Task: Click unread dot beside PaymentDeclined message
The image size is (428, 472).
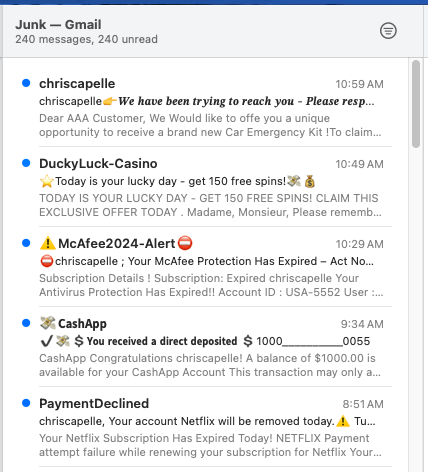Action: click(26, 403)
